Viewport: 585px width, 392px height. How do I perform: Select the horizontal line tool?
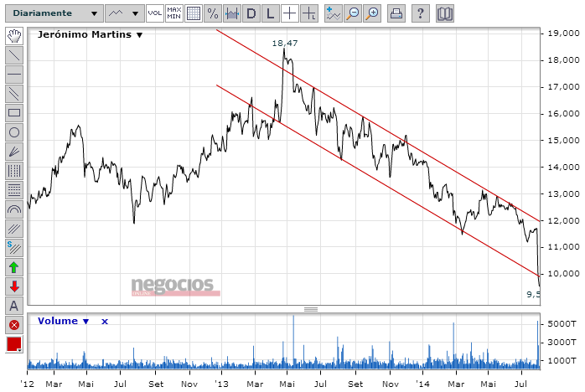click(14, 75)
